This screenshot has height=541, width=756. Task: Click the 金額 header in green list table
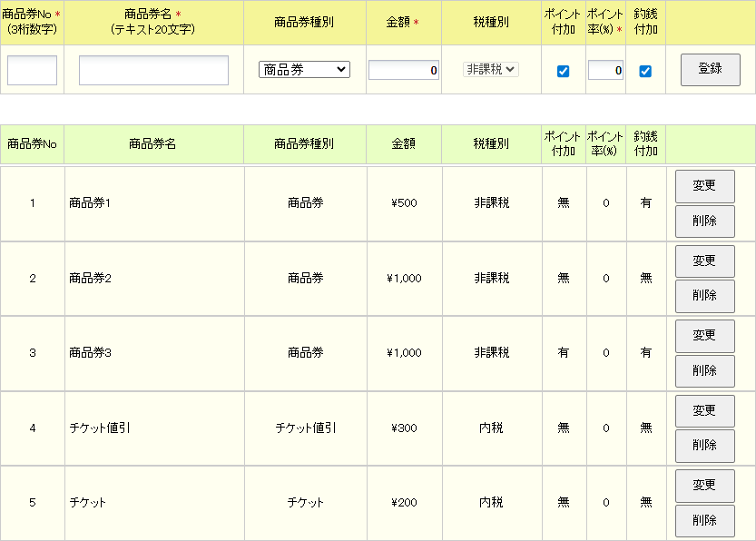pyautogui.click(x=404, y=144)
